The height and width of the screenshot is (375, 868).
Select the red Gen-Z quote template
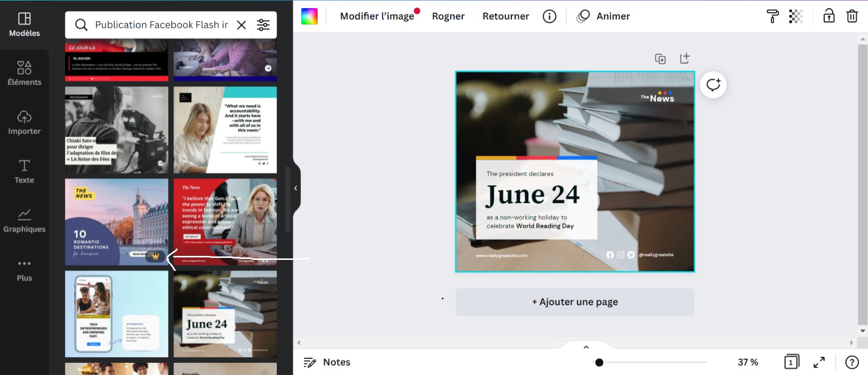pyautogui.click(x=225, y=222)
